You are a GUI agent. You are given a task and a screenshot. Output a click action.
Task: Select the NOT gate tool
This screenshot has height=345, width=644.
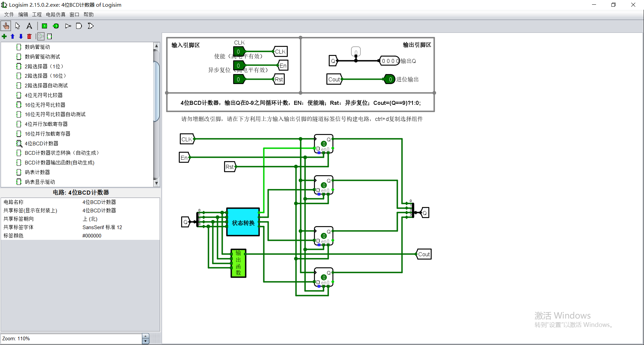(x=68, y=26)
